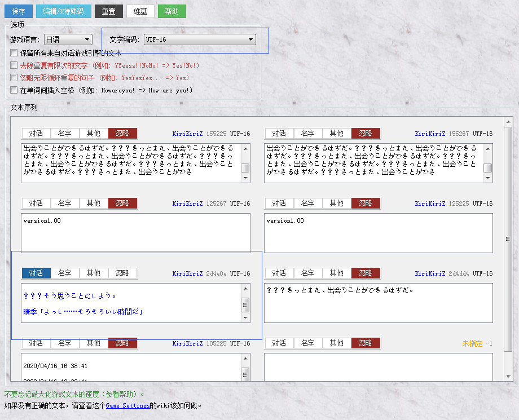The image size is (519, 420).
Task: Open the 编辑/H特殊码 editor button
Action: 64,11
